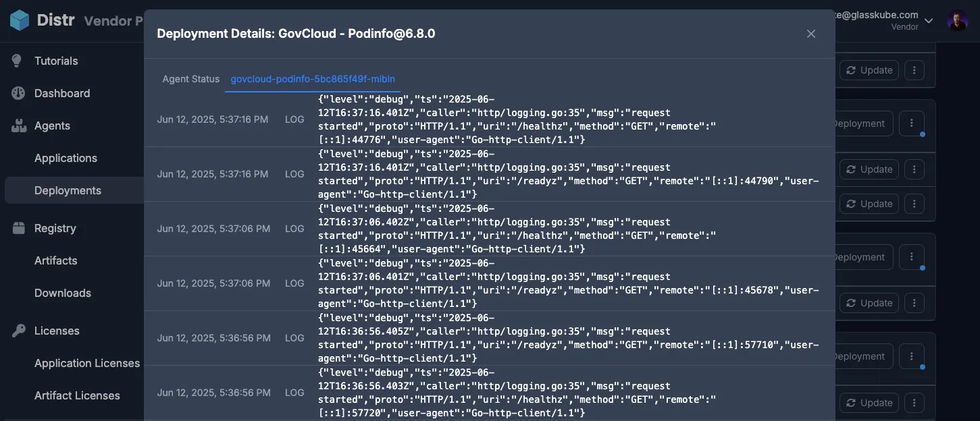
Task: Open the user profile avatar
Action: 958,21
